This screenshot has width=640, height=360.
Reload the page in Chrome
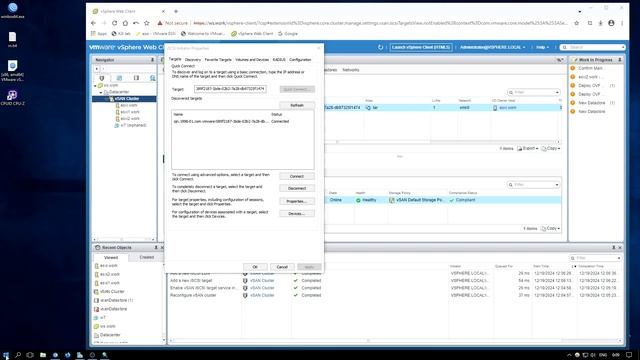click(x=115, y=23)
